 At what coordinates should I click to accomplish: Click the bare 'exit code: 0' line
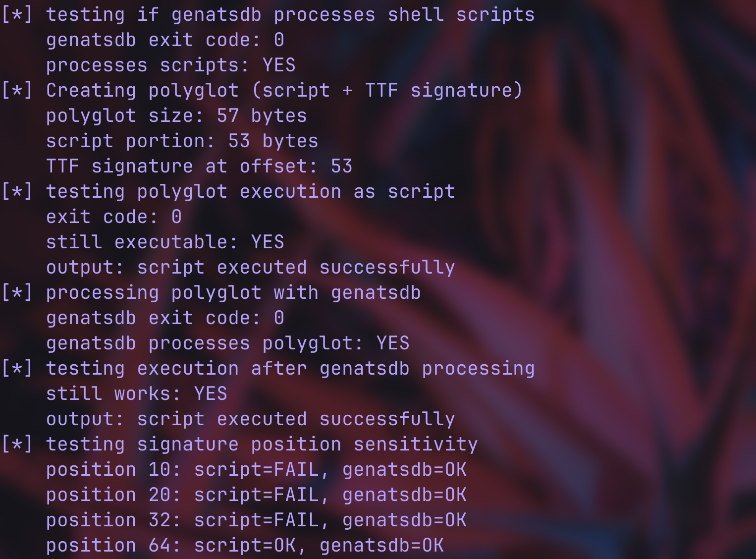[x=114, y=217]
